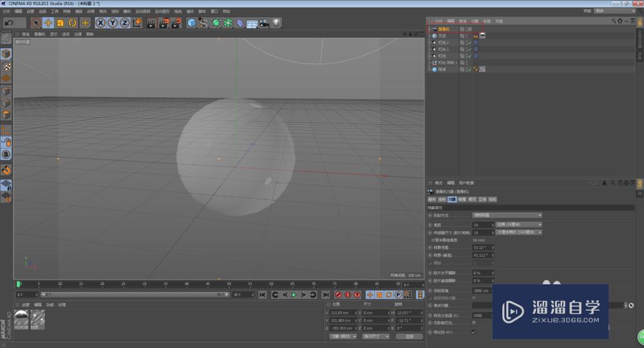
Task: Toggle the 导出到 AFX checkbox
Action: point(474,332)
